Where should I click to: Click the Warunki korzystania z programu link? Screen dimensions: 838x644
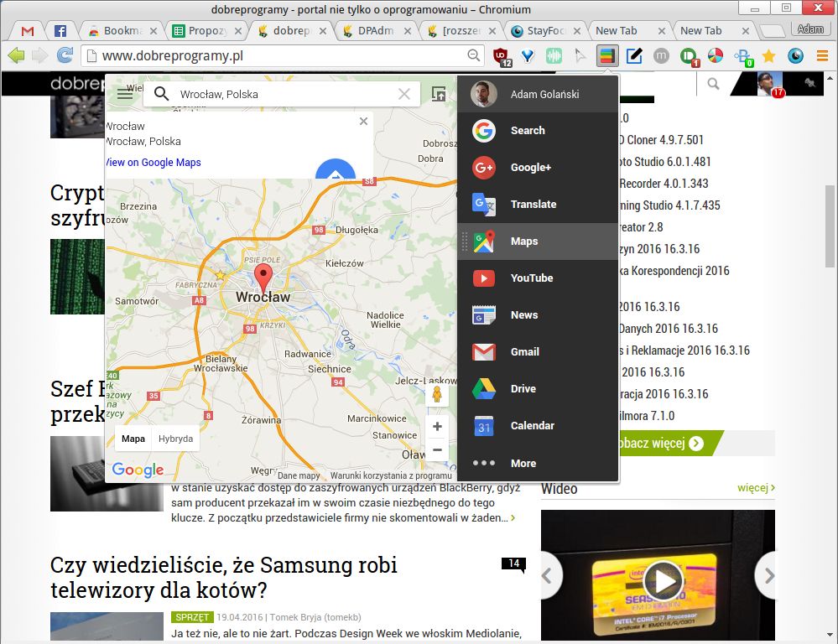(x=391, y=475)
